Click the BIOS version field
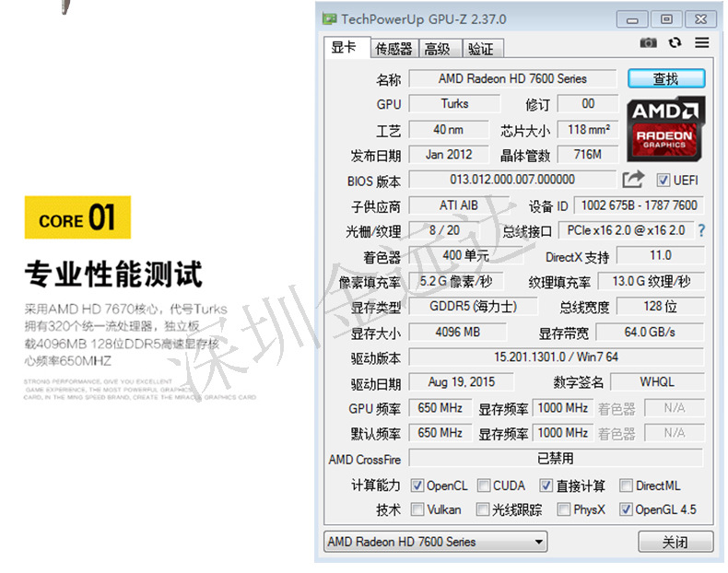Screen dimensions: 728x573 click(x=511, y=180)
